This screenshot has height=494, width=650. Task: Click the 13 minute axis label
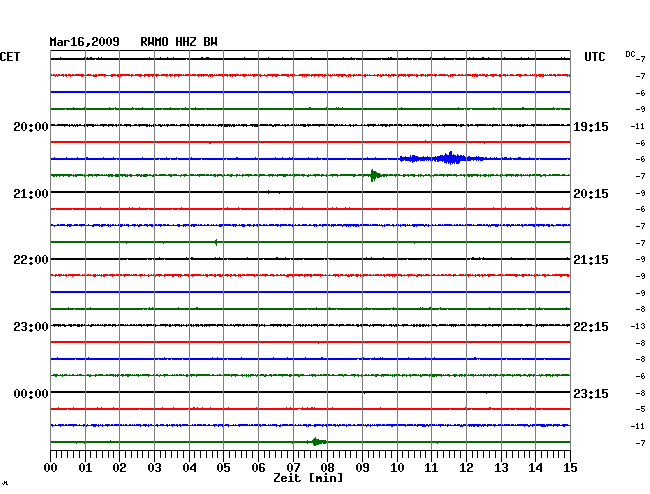[x=501, y=468]
